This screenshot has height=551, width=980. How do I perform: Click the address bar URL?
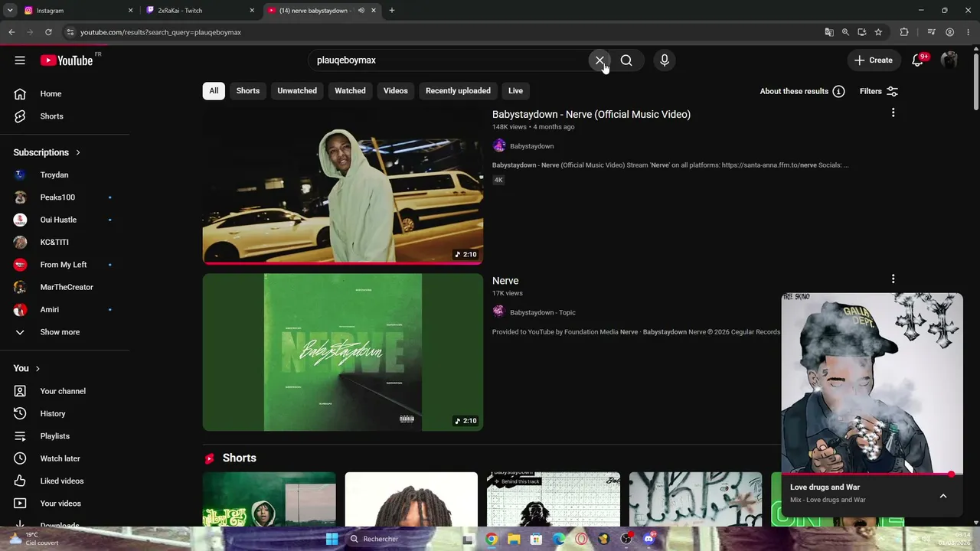(161, 32)
